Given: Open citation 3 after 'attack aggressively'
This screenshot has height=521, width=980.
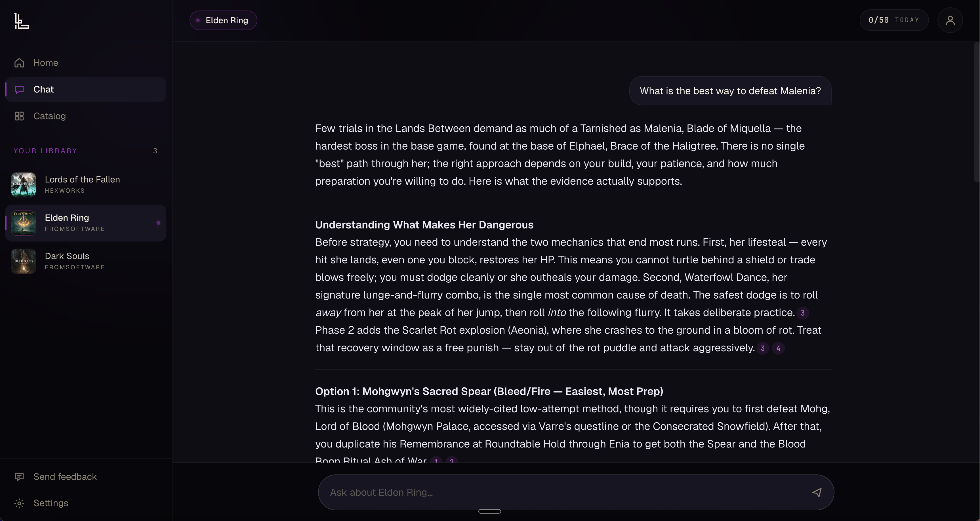Looking at the screenshot, I should pyautogui.click(x=763, y=348).
